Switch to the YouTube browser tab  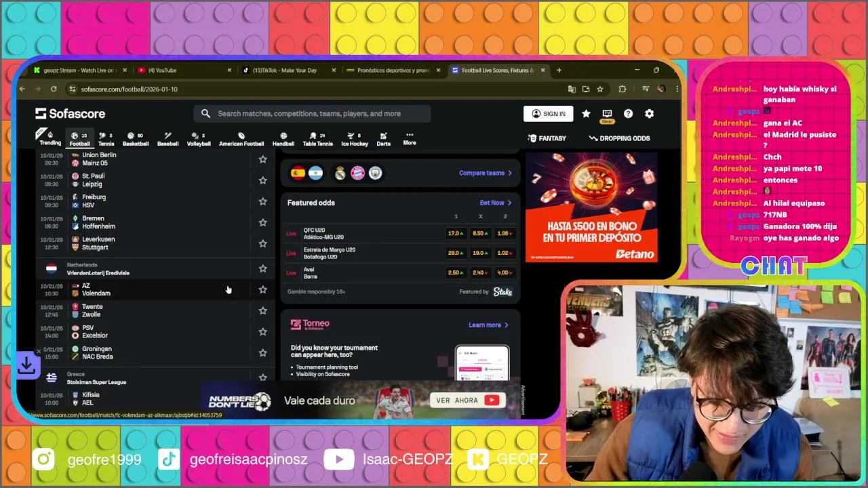point(184,70)
